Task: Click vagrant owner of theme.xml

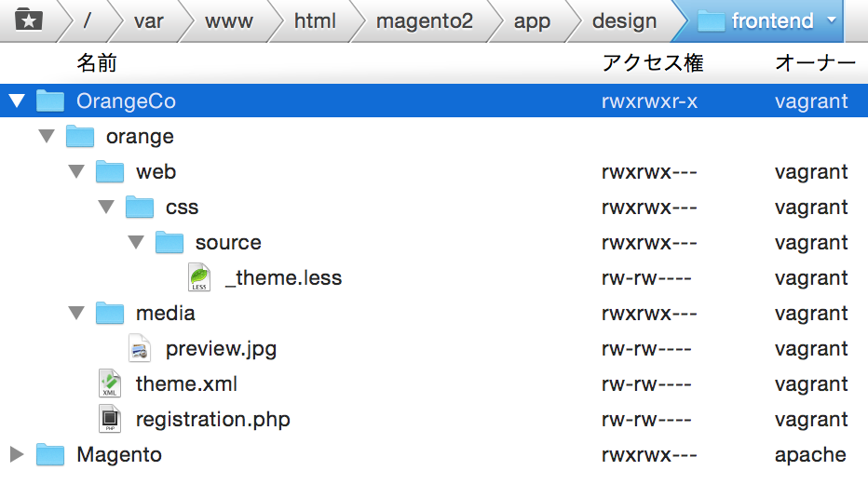Action: [811, 385]
